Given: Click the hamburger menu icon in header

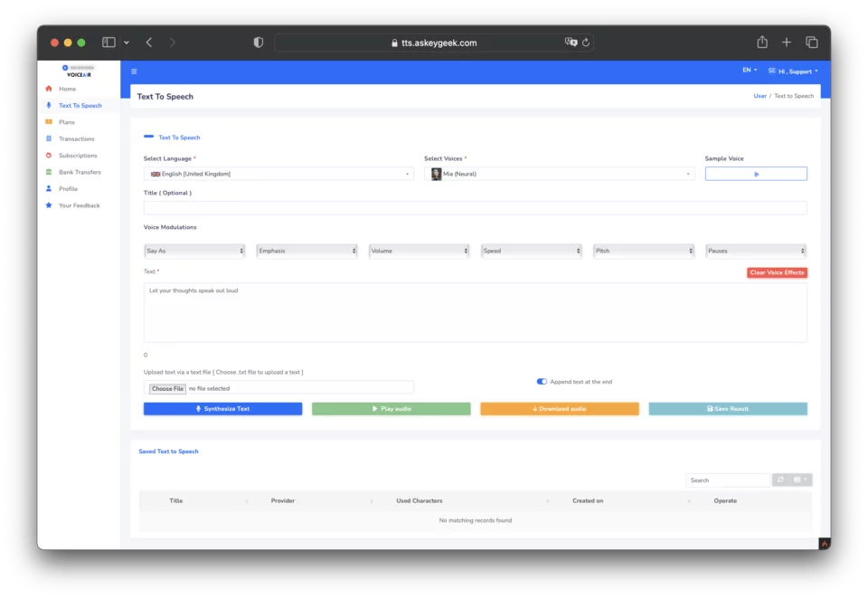Looking at the screenshot, I should coord(134,71).
